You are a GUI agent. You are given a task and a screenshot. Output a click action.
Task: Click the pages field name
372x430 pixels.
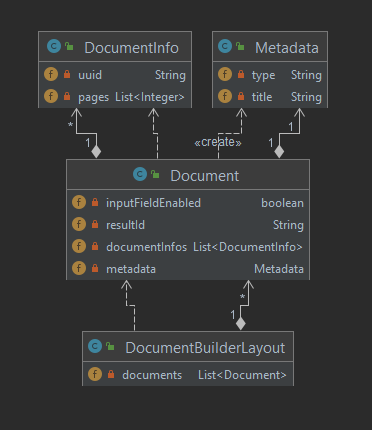tap(93, 98)
